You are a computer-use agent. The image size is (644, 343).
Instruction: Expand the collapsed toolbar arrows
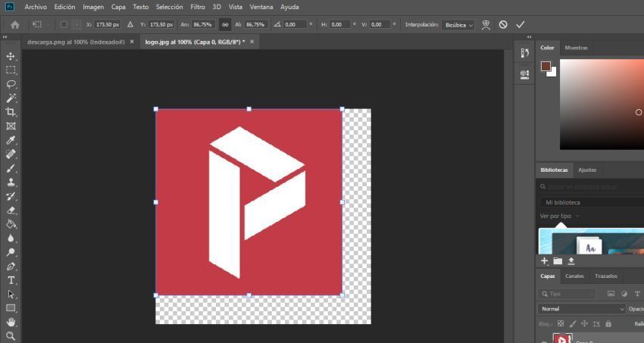tap(5, 37)
